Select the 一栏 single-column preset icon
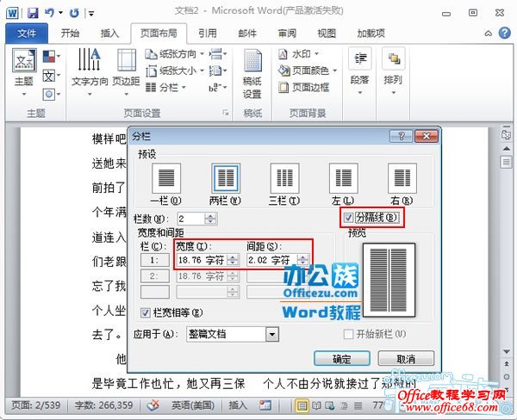The width and height of the screenshot is (517, 420). 166,179
